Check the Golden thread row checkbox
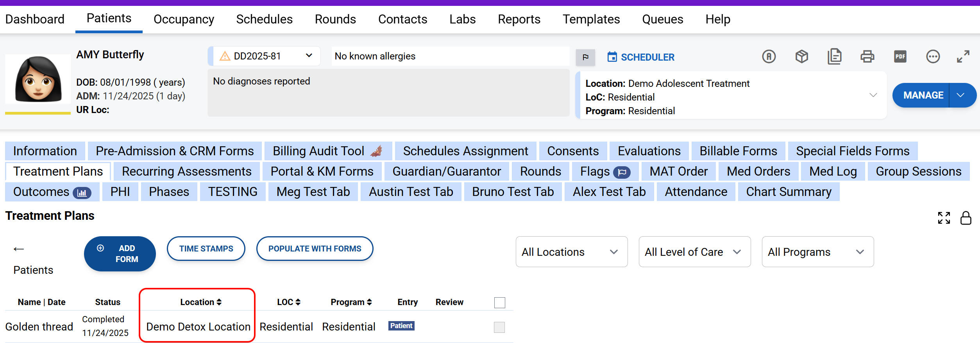Screen dimensions: 980x343 499,327
